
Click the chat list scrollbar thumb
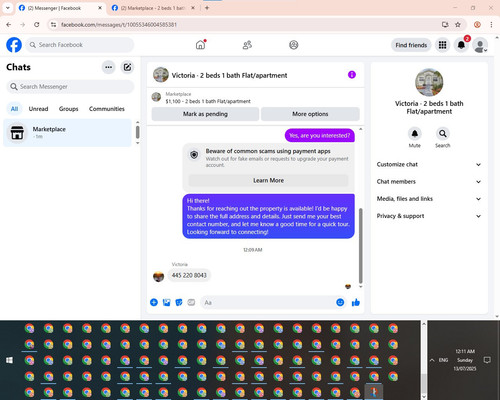pos(137,132)
